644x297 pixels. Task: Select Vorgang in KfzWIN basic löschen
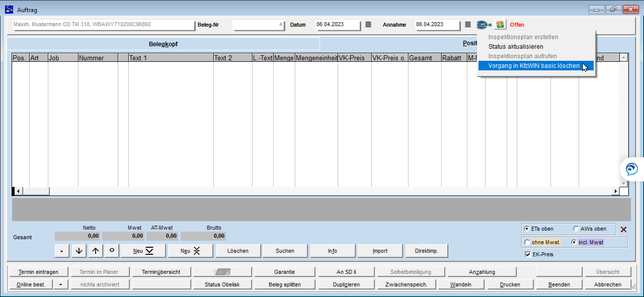click(x=536, y=66)
